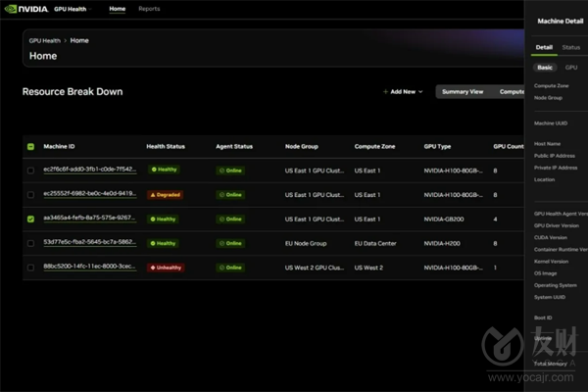Toggle the select-all checkbox in table header
The height and width of the screenshot is (392, 588).
coord(30,146)
